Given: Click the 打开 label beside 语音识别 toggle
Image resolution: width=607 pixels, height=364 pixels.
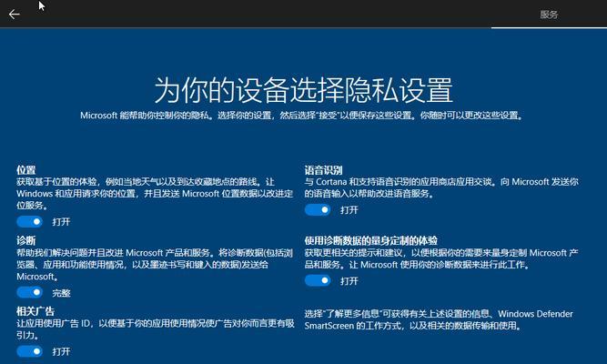Looking at the screenshot, I should 349,210.
